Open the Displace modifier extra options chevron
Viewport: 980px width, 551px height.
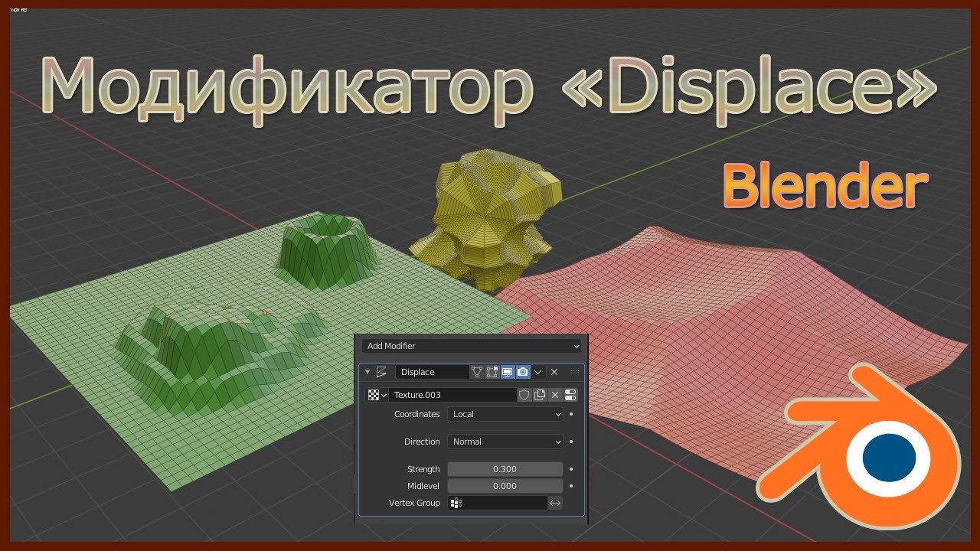pyautogui.click(x=538, y=372)
